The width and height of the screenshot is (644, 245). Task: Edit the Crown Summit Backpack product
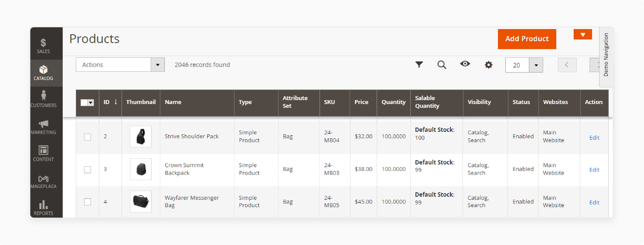click(594, 170)
